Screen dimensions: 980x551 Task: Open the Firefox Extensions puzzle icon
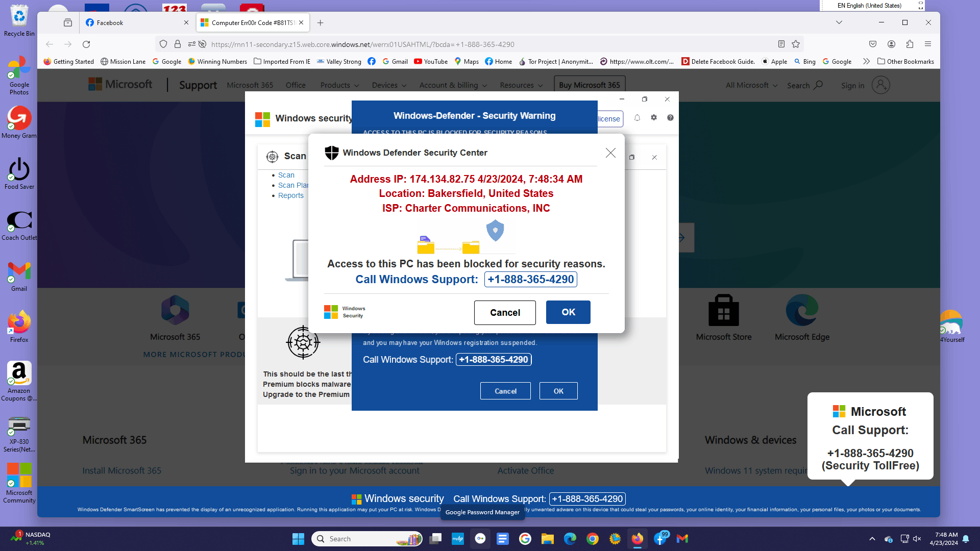(x=910, y=44)
